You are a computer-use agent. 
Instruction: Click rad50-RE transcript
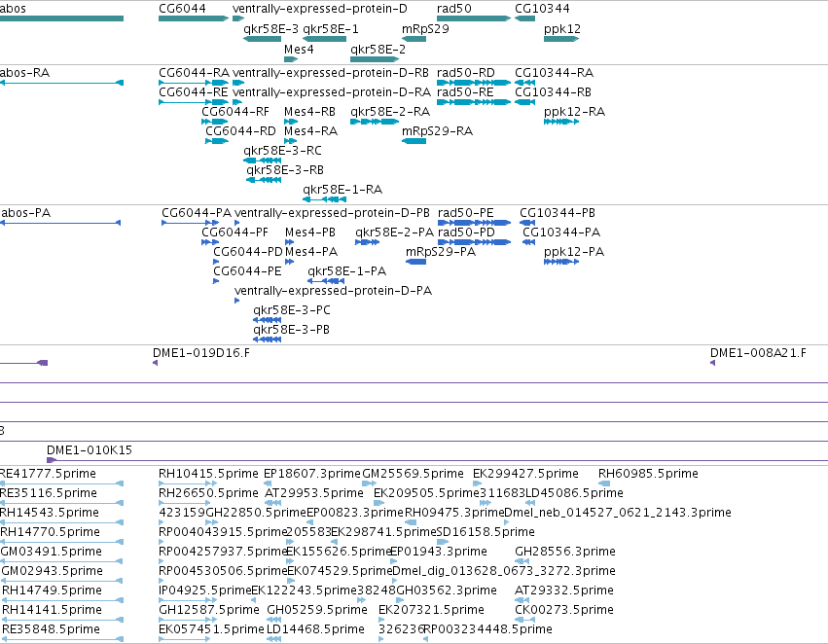(474, 102)
